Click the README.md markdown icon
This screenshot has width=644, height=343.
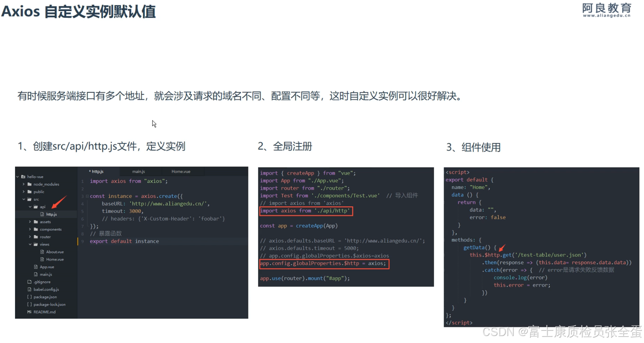(30, 312)
